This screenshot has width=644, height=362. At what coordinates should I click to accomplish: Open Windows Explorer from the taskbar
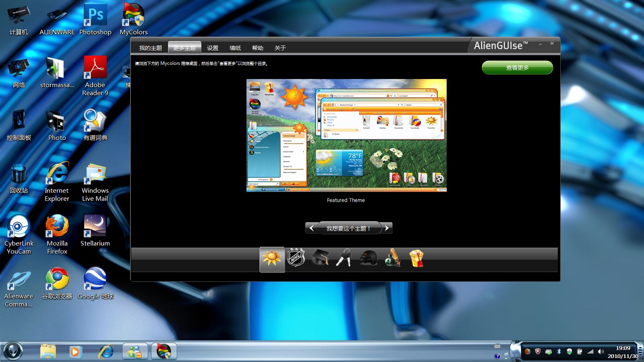(x=48, y=352)
